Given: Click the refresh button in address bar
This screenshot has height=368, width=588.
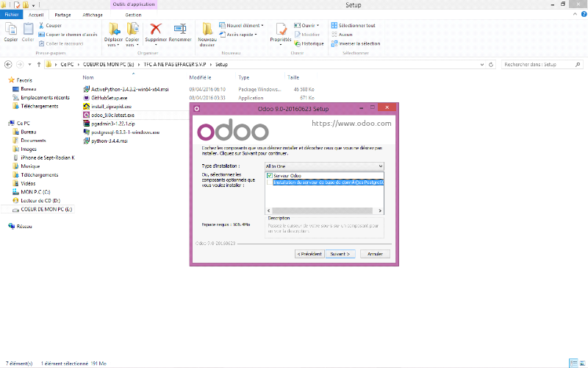Looking at the screenshot, I should [491, 65].
